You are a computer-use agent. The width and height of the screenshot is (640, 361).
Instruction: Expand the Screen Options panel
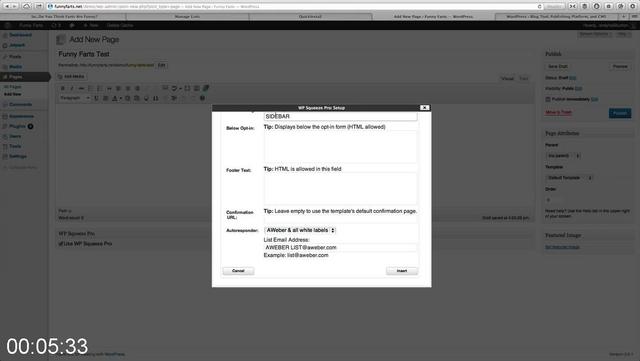pos(595,34)
